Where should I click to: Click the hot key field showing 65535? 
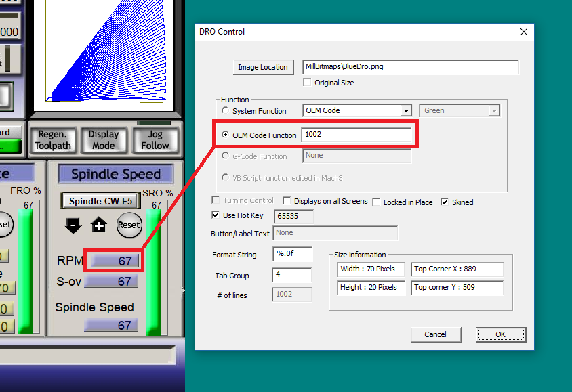pyautogui.click(x=293, y=216)
